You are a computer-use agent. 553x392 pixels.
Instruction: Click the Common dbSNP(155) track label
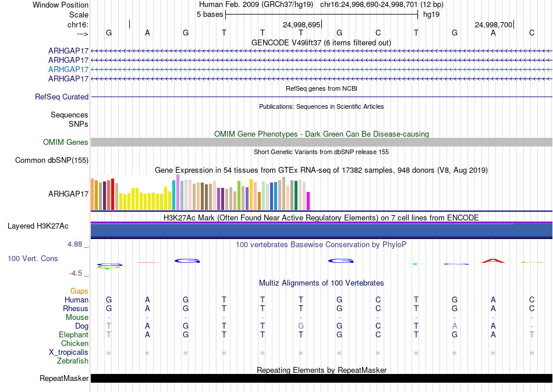coord(52,160)
